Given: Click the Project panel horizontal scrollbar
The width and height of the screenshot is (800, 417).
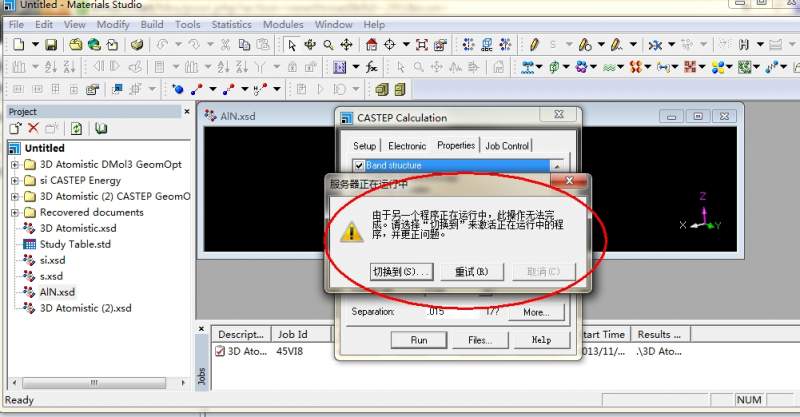Looking at the screenshot, I should pos(94,382).
